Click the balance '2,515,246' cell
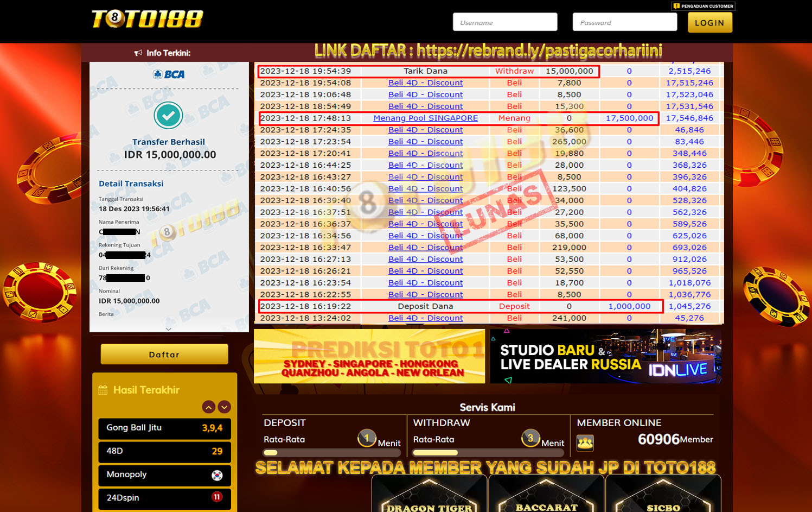The width and height of the screenshot is (812, 512). [x=689, y=71]
